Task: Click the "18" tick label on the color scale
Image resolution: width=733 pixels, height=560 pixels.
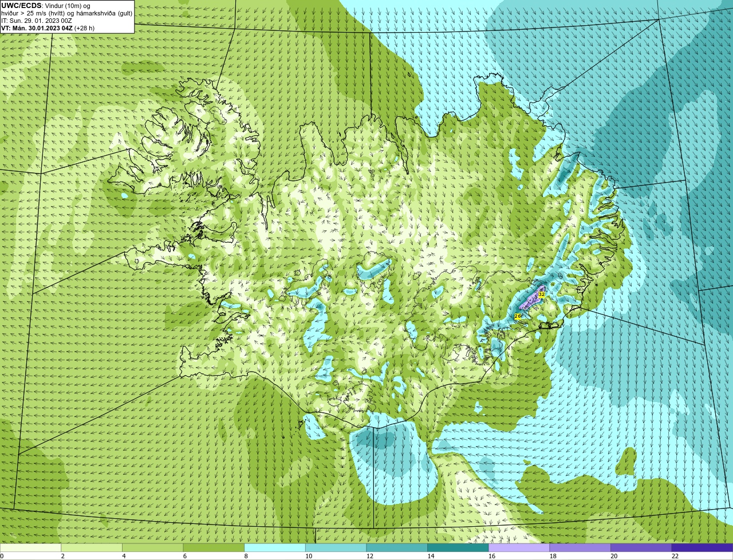Action: (x=553, y=556)
